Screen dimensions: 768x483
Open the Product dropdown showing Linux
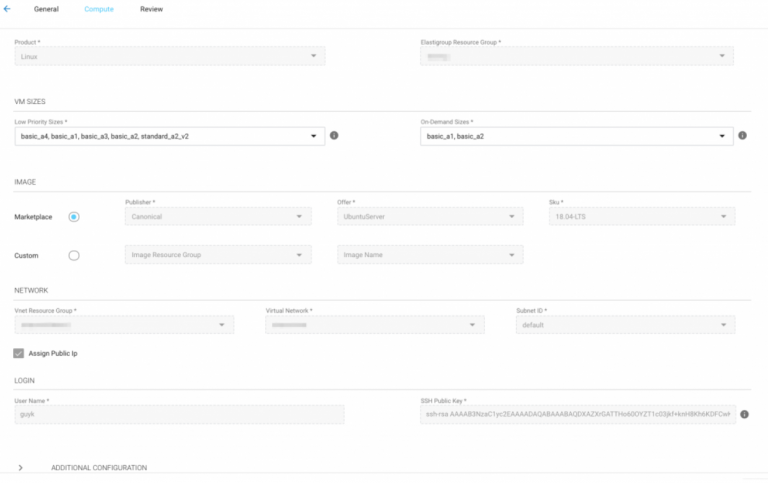[x=170, y=57]
